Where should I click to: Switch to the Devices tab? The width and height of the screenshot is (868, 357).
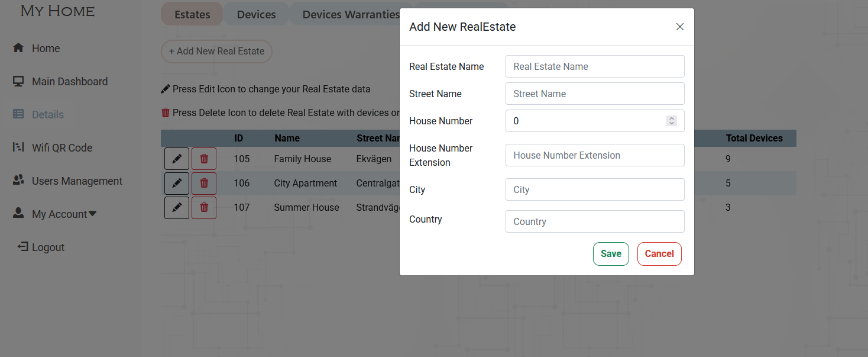(x=256, y=14)
